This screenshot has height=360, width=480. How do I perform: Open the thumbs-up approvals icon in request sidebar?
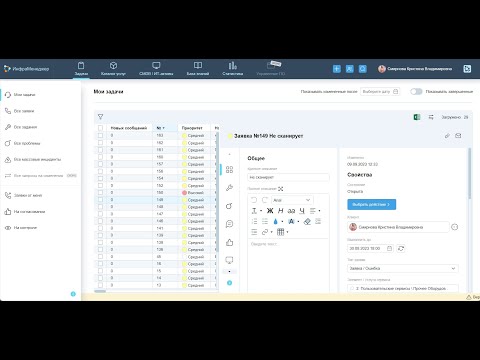229,242
